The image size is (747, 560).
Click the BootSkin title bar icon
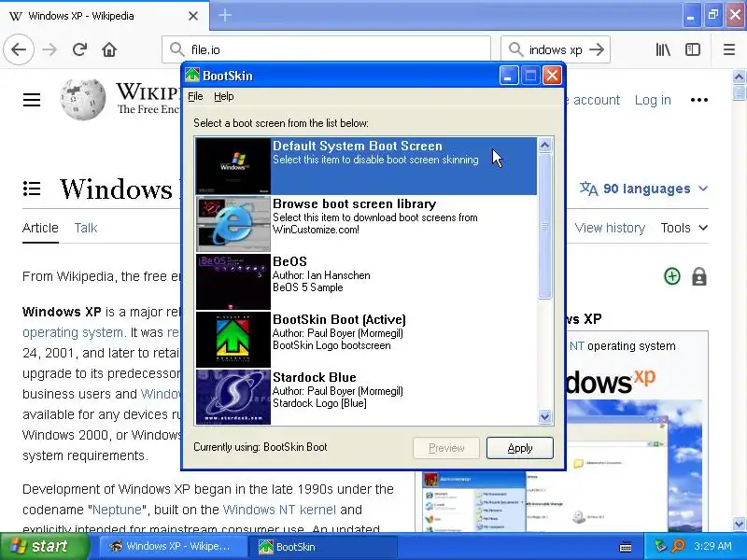coord(192,76)
